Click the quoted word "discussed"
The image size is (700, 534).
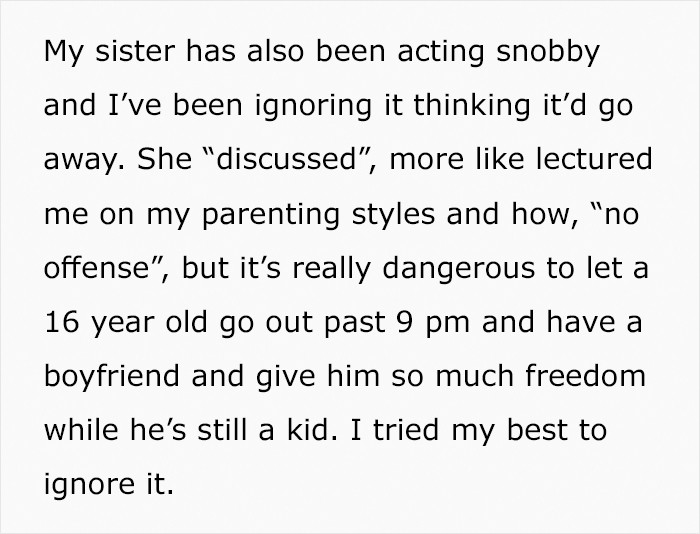[x=285, y=159]
